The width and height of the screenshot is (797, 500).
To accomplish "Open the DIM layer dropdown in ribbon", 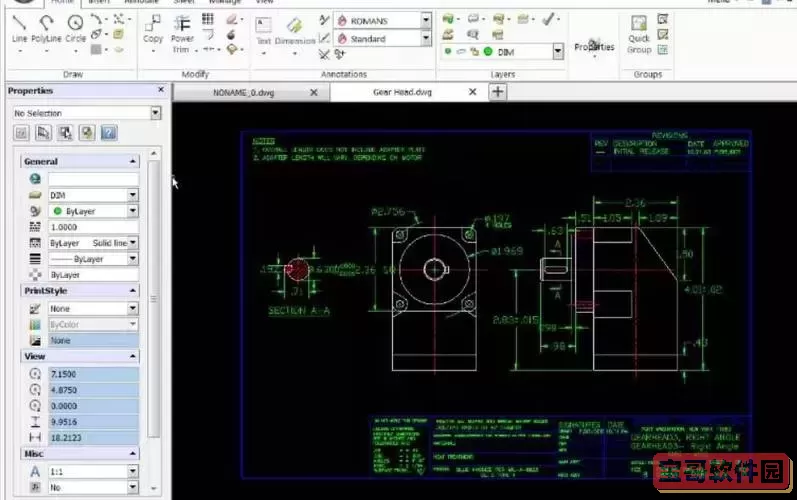I will [x=558, y=51].
